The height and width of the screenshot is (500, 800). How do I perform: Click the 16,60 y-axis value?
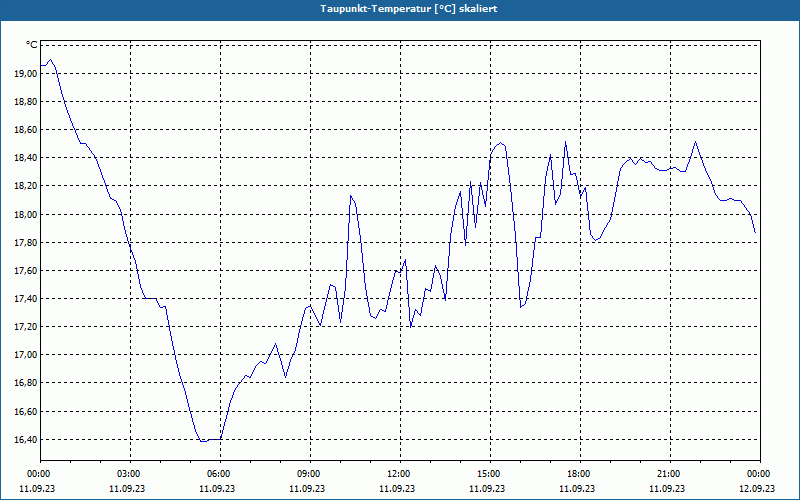(27, 411)
